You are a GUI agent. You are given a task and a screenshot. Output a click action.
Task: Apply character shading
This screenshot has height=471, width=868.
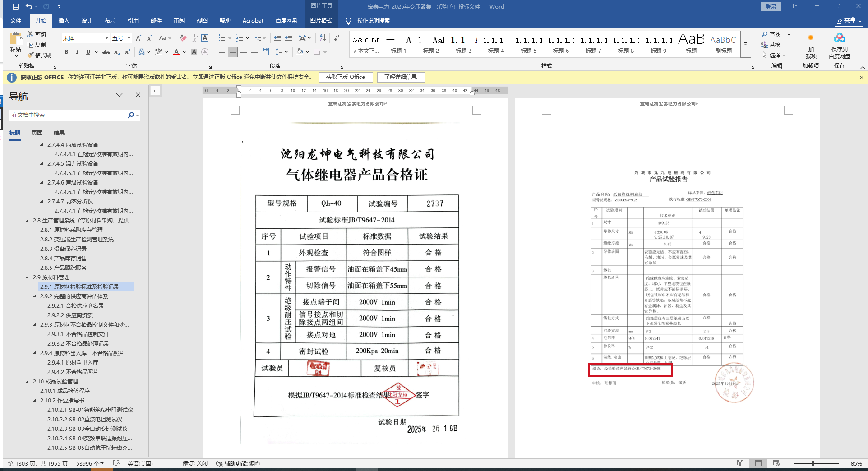click(194, 52)
